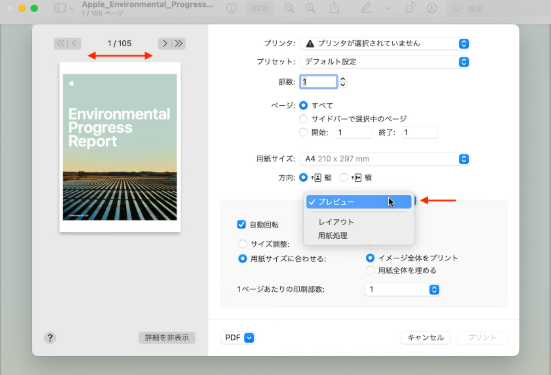Show document info inspector icon
This screenshot has height=375, width=551.
coord(231,8)
